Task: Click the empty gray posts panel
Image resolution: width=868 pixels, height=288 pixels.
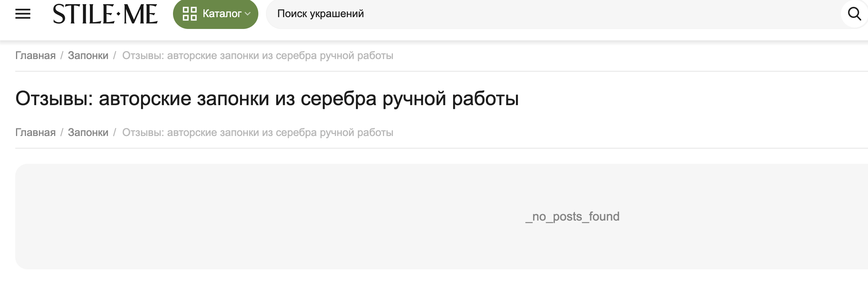Action: coord(442,216)
